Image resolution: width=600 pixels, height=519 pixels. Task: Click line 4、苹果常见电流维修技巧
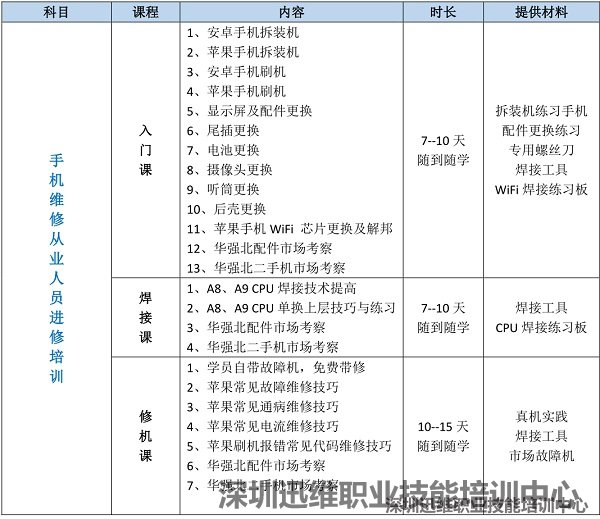click(262, 426)
